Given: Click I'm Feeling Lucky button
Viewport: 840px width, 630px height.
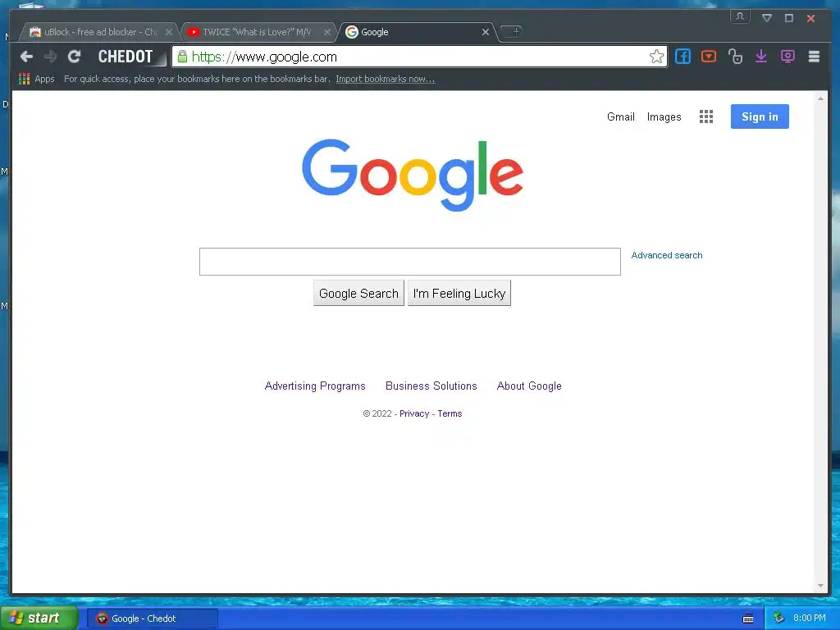Looking at the screenshot, I should click(459, 293).
